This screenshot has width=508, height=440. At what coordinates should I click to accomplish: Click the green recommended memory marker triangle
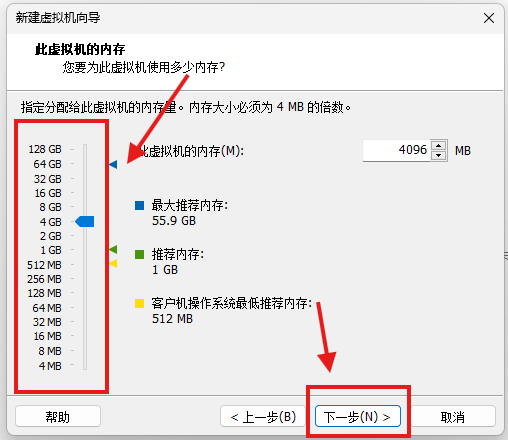point(113,249)
